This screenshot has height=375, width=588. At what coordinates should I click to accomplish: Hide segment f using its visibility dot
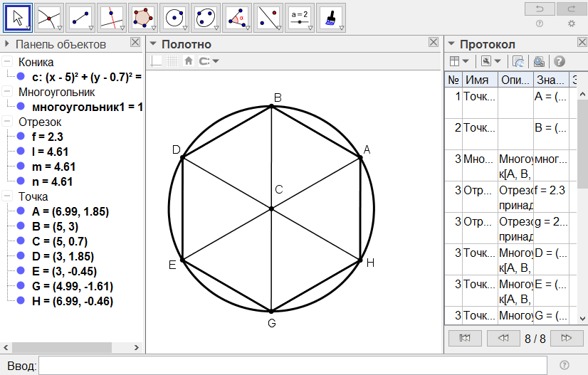pos(21,137)
